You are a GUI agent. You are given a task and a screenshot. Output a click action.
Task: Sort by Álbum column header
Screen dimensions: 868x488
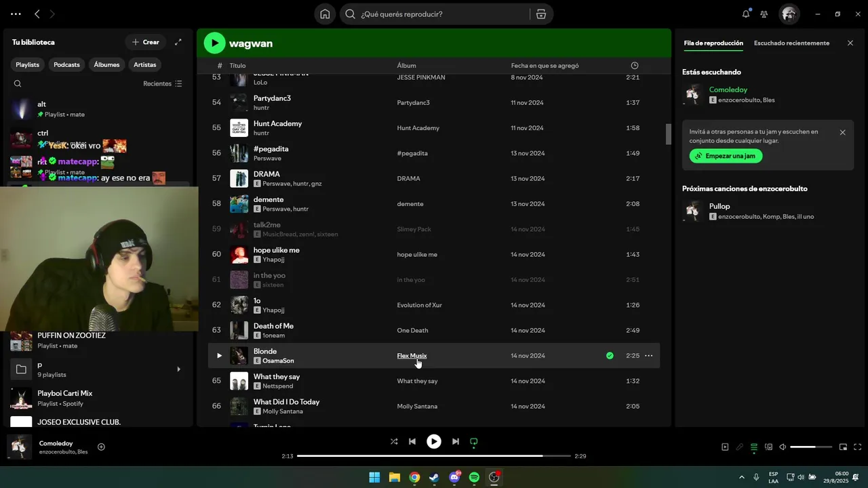pyautogui.click(x=406, y=66)
